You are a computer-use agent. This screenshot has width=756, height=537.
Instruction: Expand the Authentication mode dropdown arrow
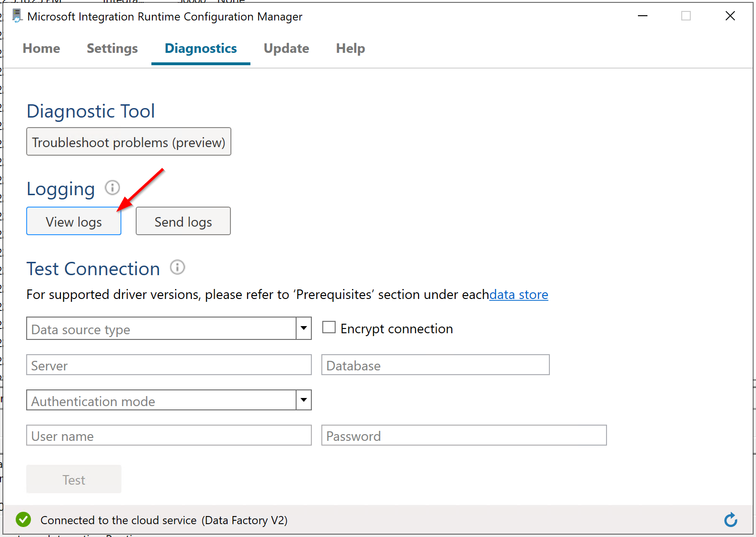click(304, 400)
